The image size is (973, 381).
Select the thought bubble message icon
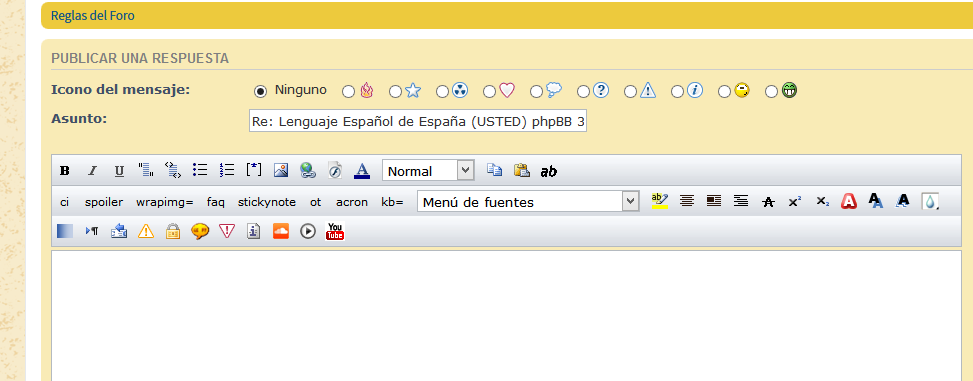click(x=536, y=91)
